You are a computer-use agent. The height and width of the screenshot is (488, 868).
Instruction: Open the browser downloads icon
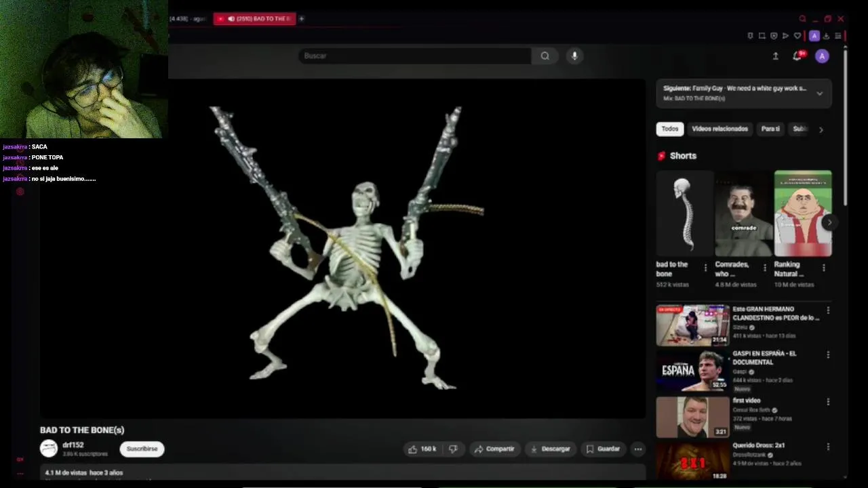826,36
